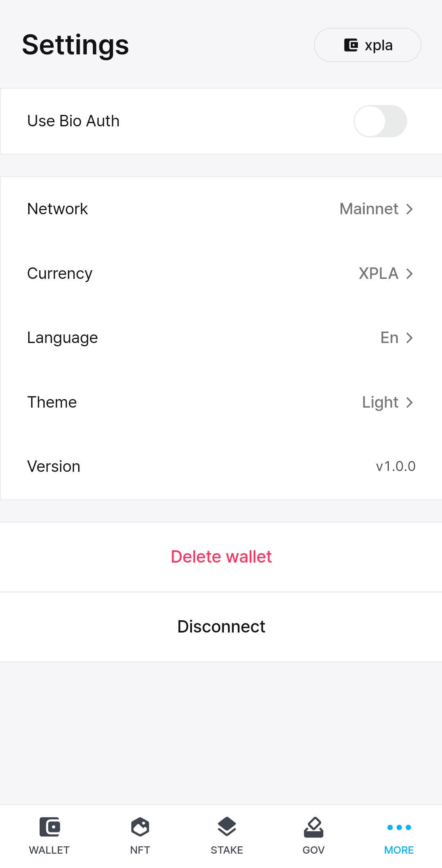Image resolution: width=442 pixels, height=868 pixels.
Task: Tap the Language row label
Action: [63, 338]
